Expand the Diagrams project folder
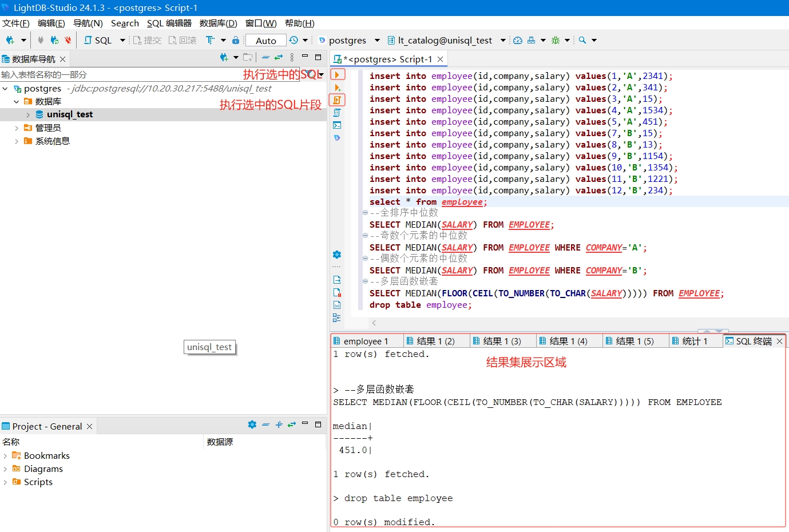The height and width of the screenshot is (532, 789). tap(5, 469)
